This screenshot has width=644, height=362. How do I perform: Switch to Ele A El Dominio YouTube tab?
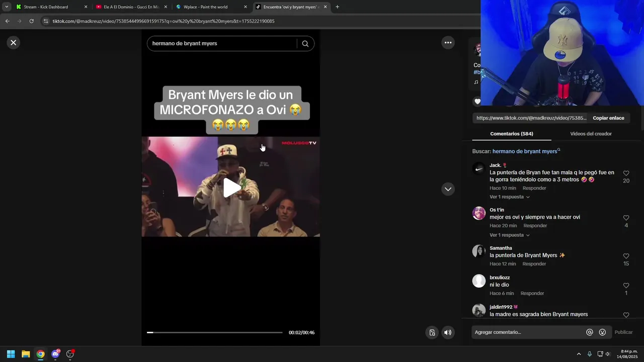coord(131,7)
